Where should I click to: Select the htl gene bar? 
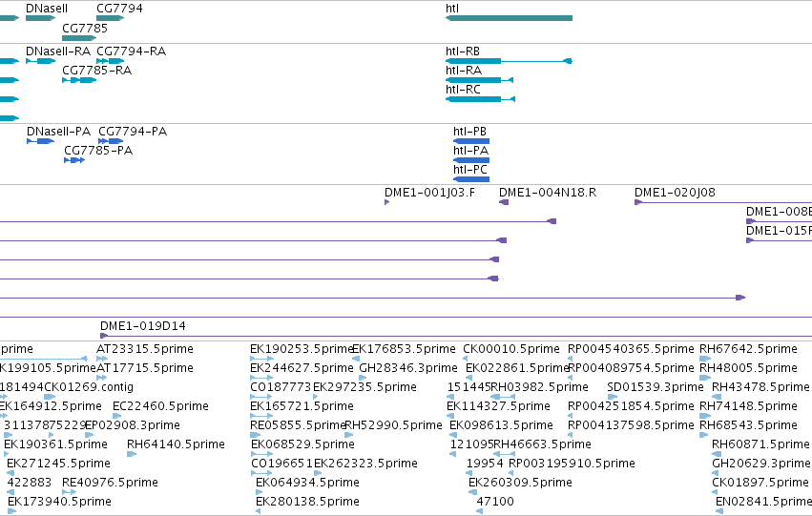point(509,18)
